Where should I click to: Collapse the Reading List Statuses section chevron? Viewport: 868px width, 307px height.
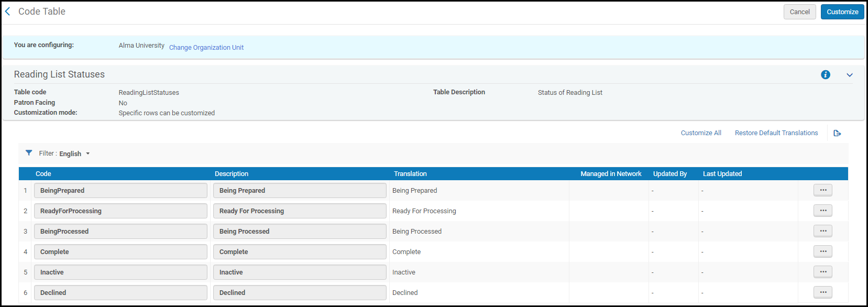(x=850, y=75)
